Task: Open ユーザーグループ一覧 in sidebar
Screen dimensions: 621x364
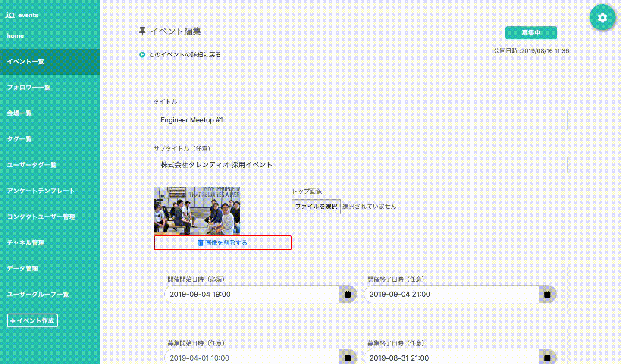Action: click(x=50, y=294)
